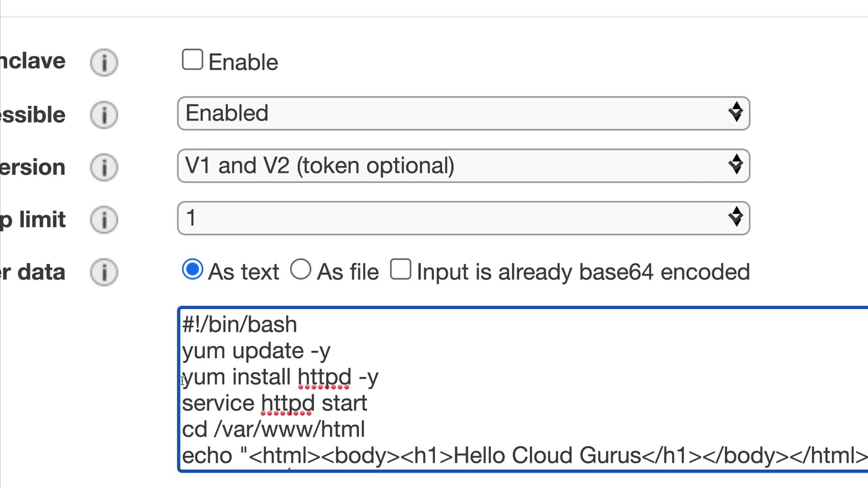This screenshot has height=488, width=868.
Task: Open info icon next to the metadata version dropdown
Action: (x=104, y=167)
